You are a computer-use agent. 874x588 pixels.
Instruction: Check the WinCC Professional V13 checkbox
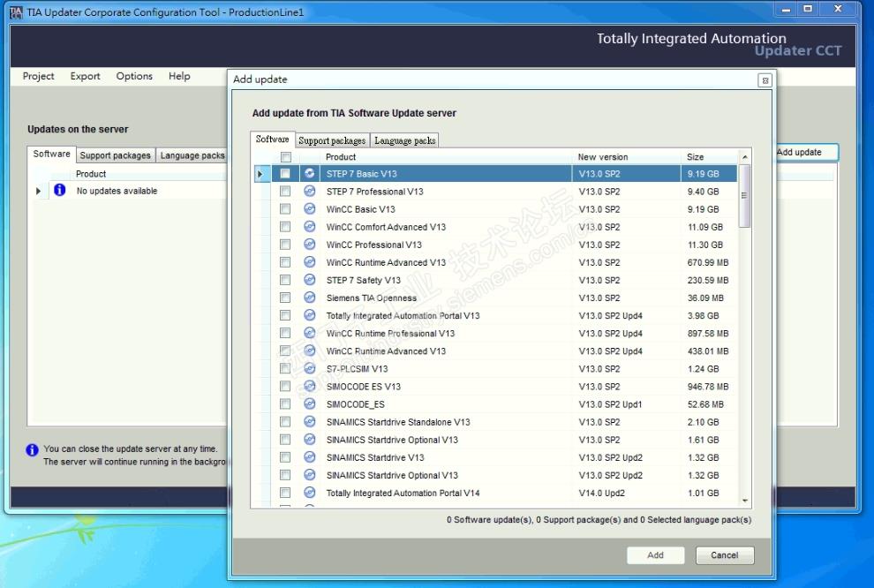pos(285,245)
